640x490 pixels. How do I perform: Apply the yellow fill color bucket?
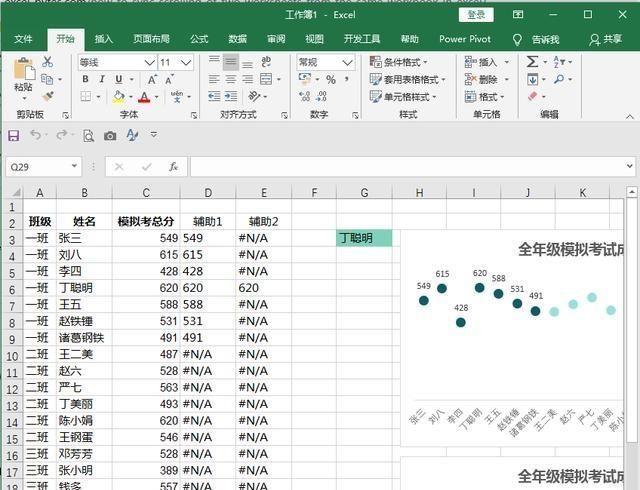tap(119, 97)
